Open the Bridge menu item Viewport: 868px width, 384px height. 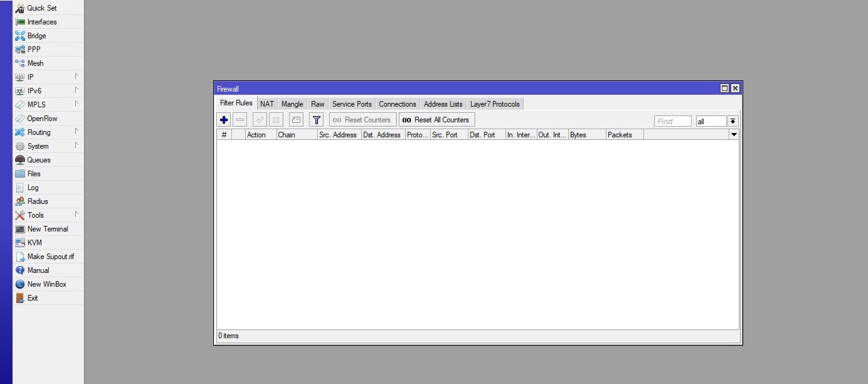(x=36, y=36)
